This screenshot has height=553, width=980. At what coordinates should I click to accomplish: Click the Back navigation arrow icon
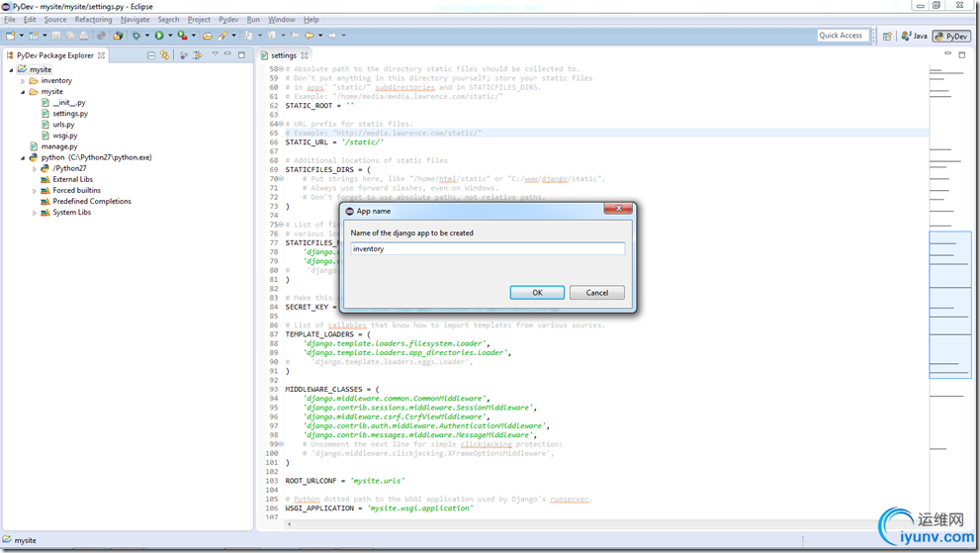click(309, 36)
